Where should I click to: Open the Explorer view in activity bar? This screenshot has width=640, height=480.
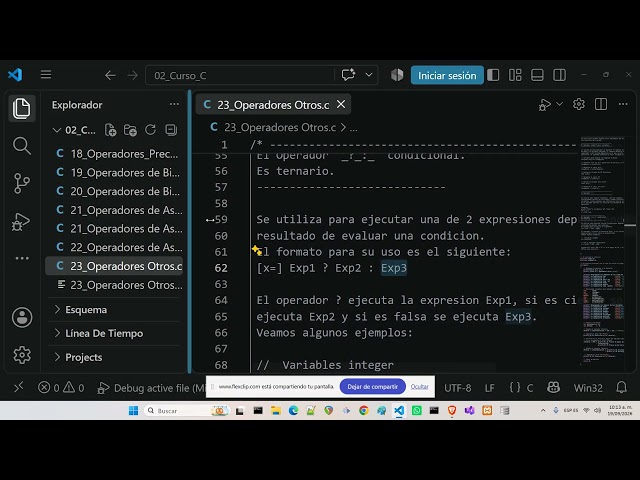22,108
